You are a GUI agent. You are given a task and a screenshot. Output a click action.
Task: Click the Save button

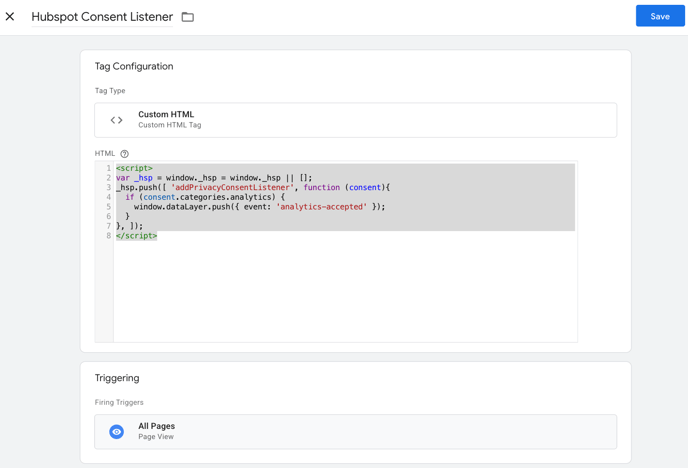[660, 16]
